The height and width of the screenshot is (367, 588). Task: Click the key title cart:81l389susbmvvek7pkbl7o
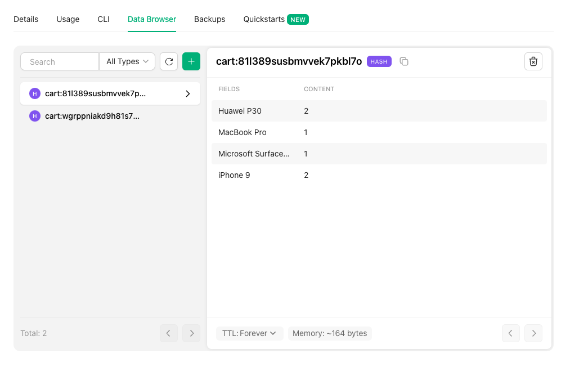point(289,61)
